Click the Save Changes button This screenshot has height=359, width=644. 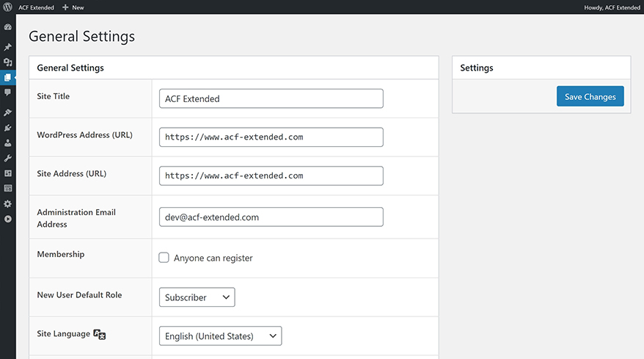pyautogui.click(x=590, y=97)
